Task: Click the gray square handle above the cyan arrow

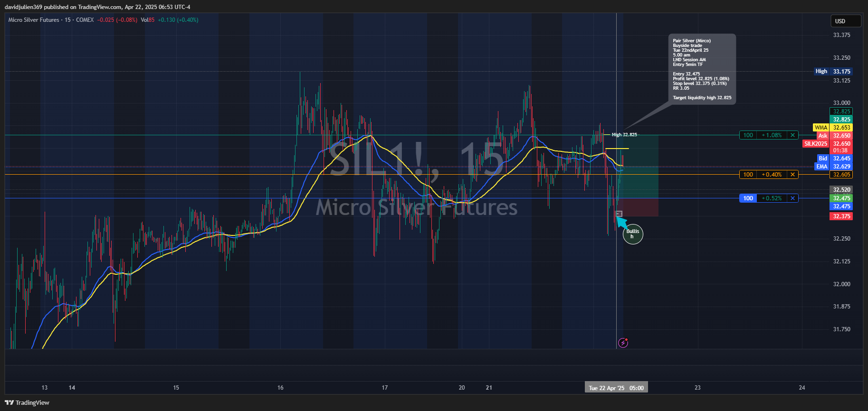Action: click(x=619, y=214)
